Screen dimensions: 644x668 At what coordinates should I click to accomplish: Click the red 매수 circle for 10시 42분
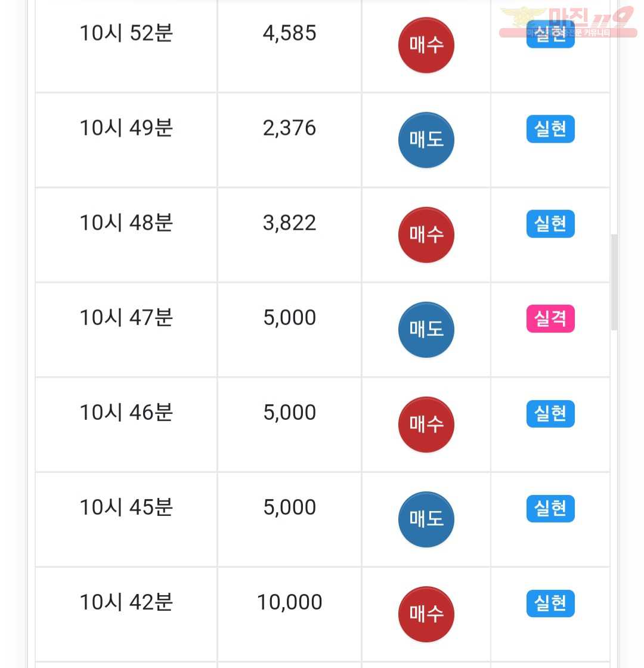[426, 614]
